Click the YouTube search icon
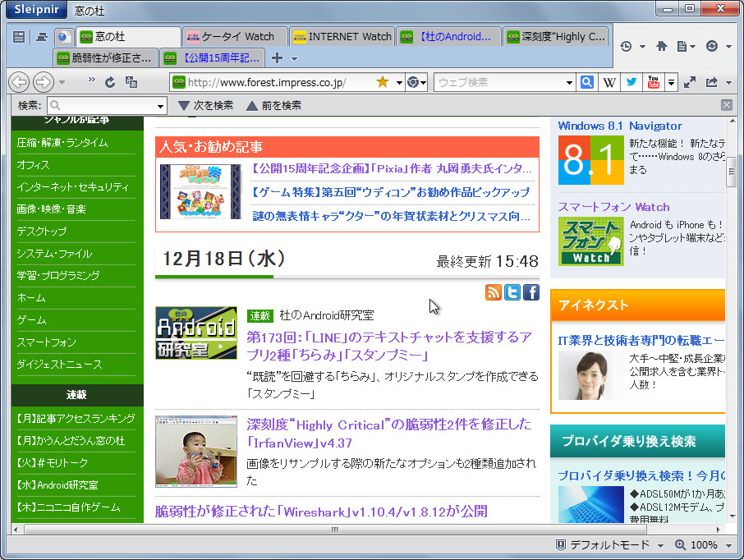The image size is (744, 560). point(653,81)
